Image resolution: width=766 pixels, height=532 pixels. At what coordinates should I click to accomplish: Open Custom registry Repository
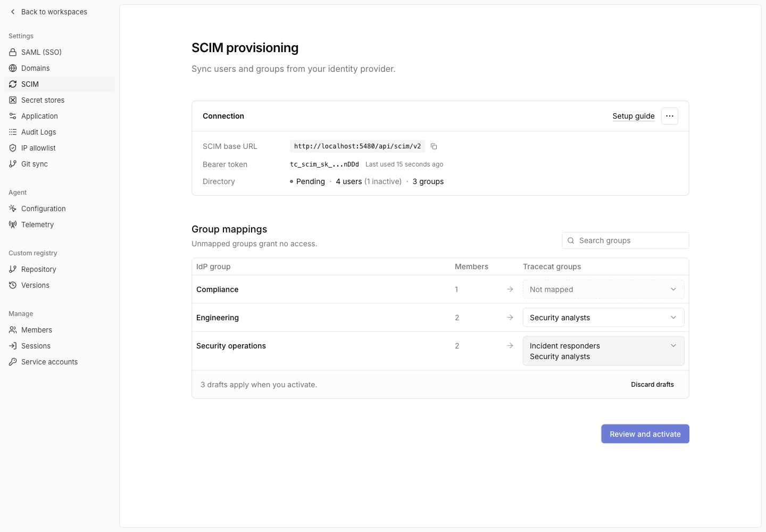(60, 269)
